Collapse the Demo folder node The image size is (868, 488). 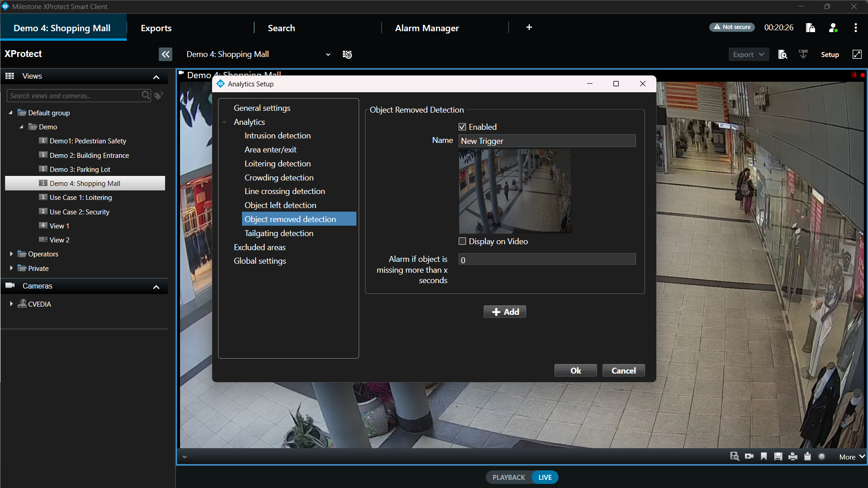(22, 127)
